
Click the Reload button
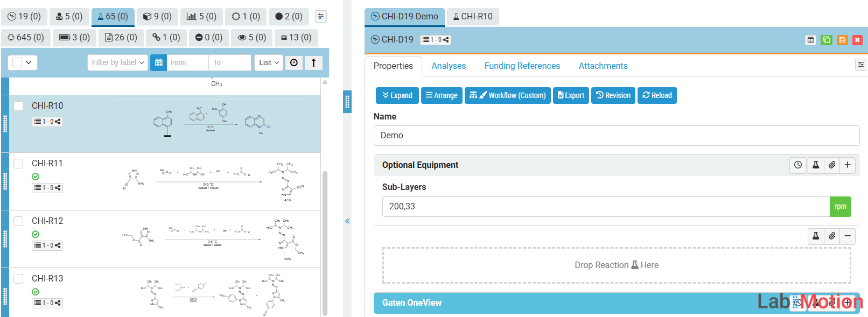click(x=657, y=95)
